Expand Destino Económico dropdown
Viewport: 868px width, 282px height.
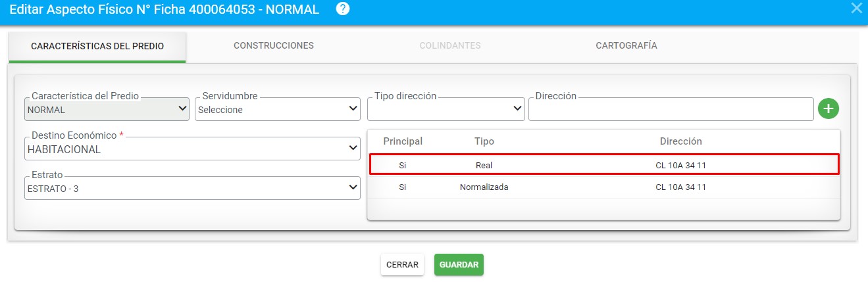192,149
